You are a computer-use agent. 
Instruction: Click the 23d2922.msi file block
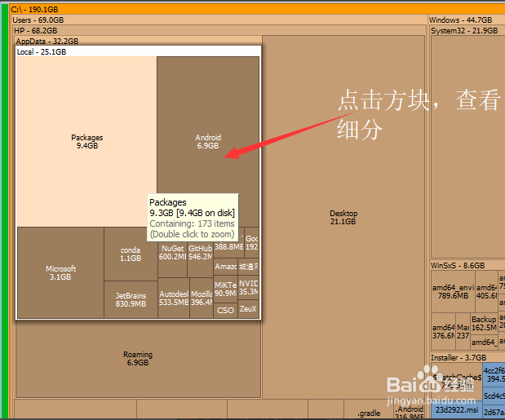tap(457, 410)
